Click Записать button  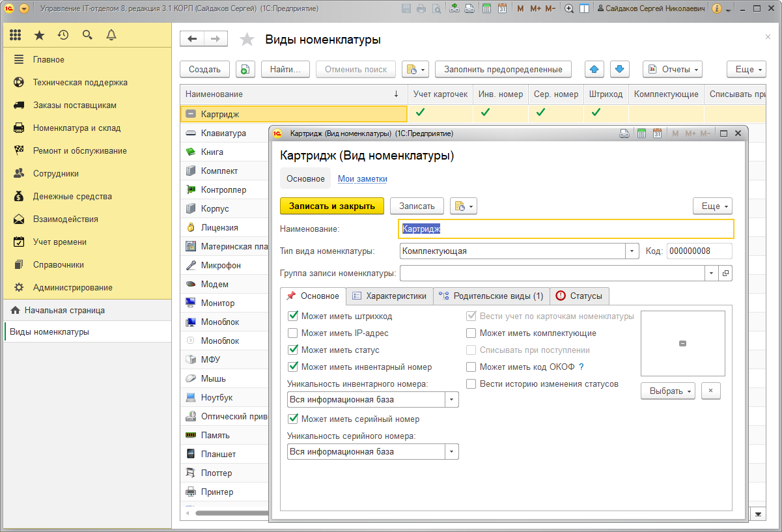pos(417,206)
